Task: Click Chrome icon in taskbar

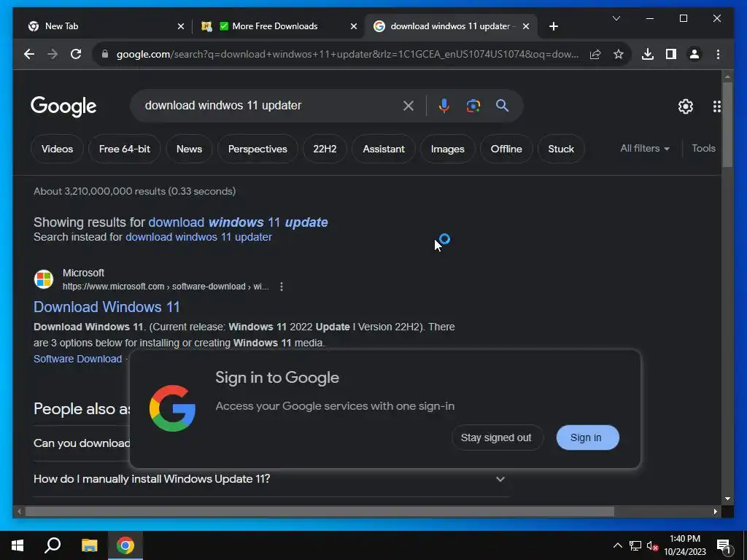Action: pos(125,545)
